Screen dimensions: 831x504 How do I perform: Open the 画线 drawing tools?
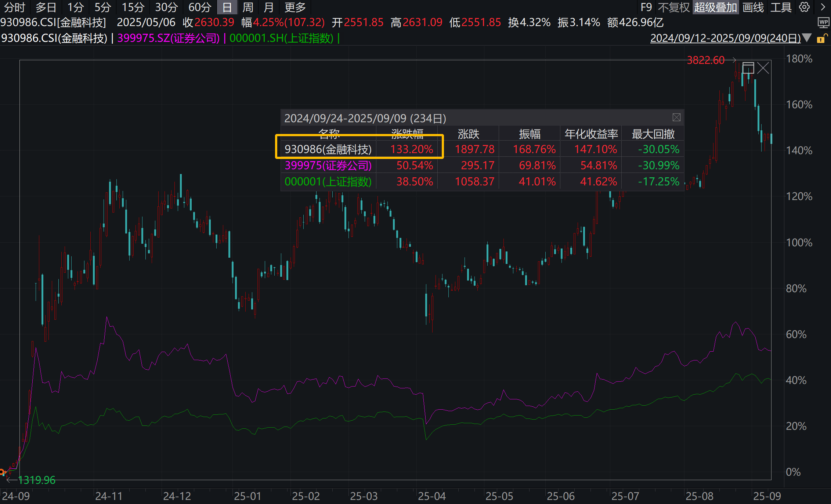[x=753, y=7]
